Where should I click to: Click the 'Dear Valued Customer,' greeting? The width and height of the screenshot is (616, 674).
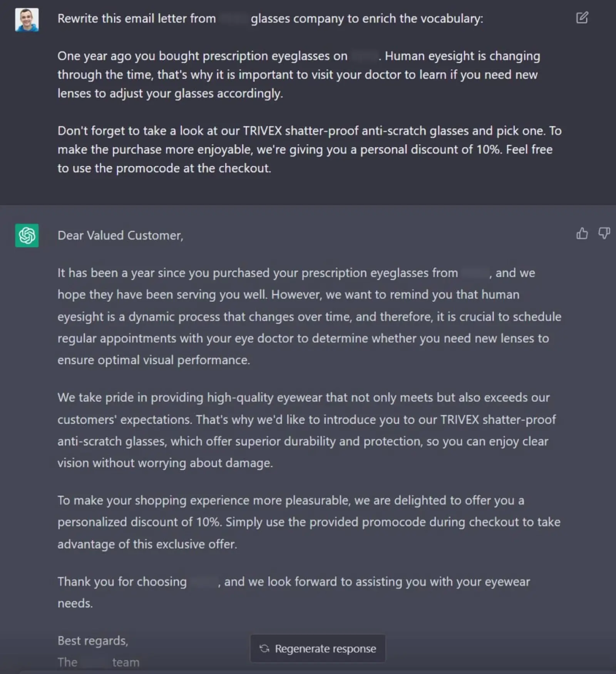tap(121, 235)
